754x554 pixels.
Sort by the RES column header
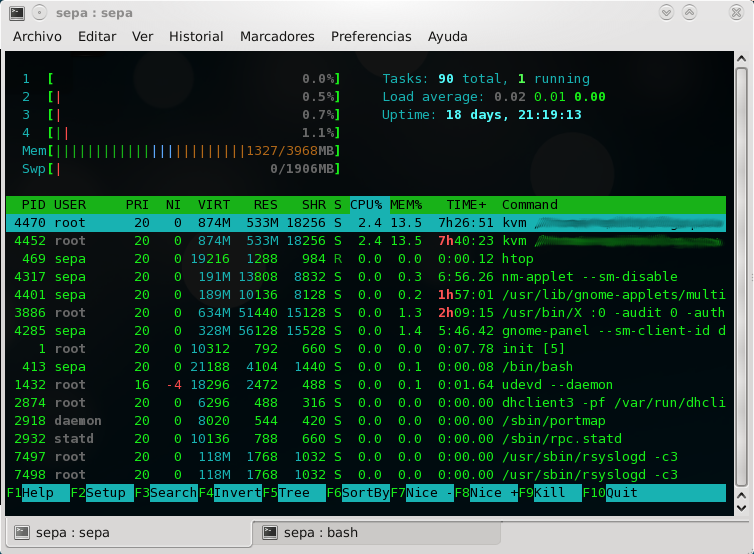tap(265, 205)
